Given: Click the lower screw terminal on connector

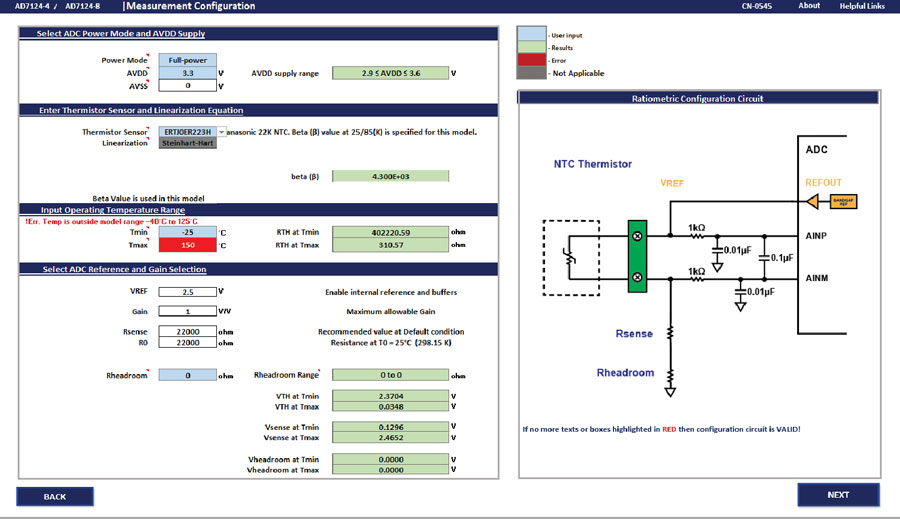Looking at the screenshot, I should 637,277.
